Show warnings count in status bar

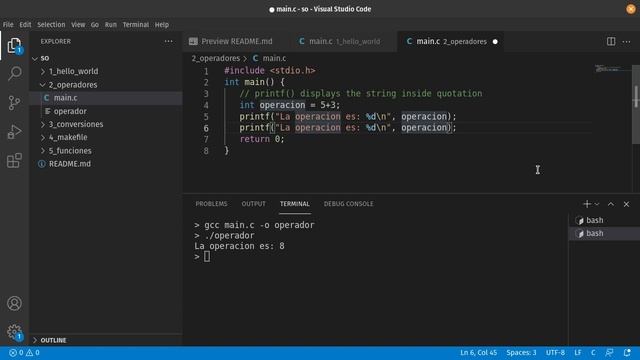pyautogui.click(x=33, y=353)
